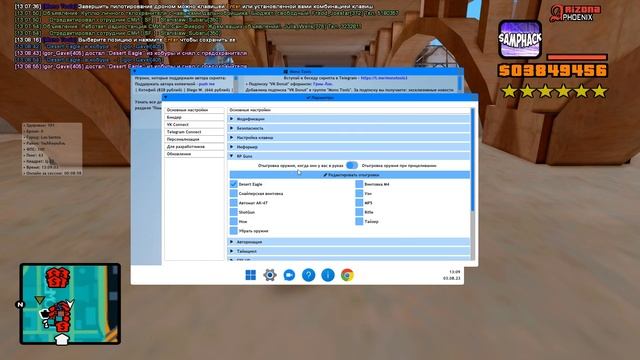Uncheck the Desert Eagle checkbox

click(233, 184)
